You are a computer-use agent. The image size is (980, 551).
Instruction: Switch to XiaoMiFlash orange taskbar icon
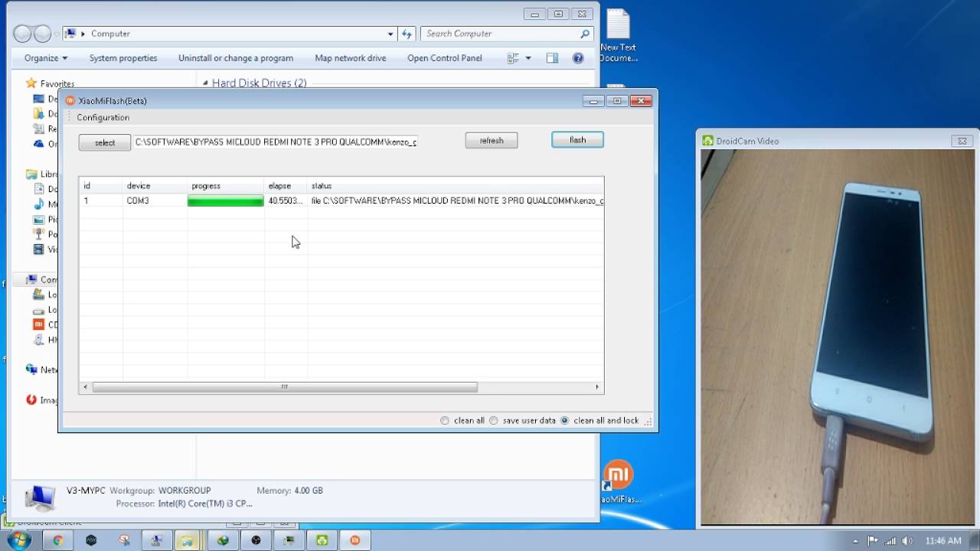[x=355, y=540]
